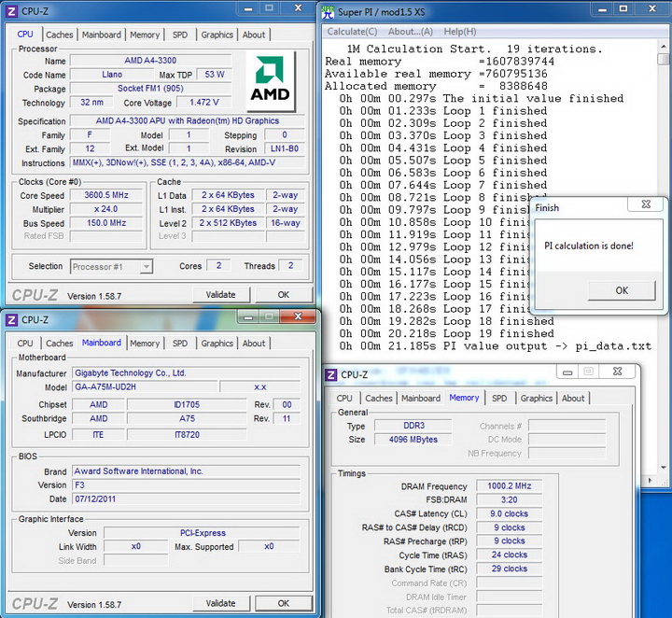This screenshot has height=618, width=672.
Task: Click the Revision value LN1-B0
Action: [x=285, y=148]
